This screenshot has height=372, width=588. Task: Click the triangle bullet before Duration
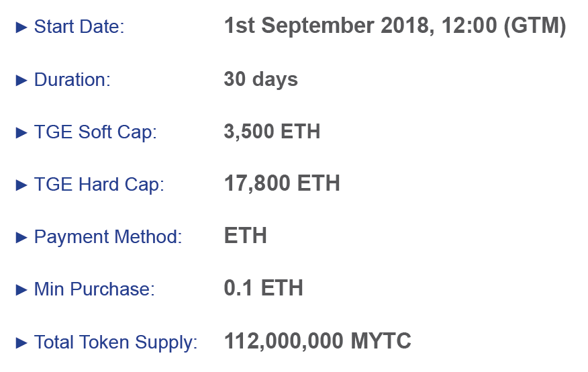click(21, 80)
